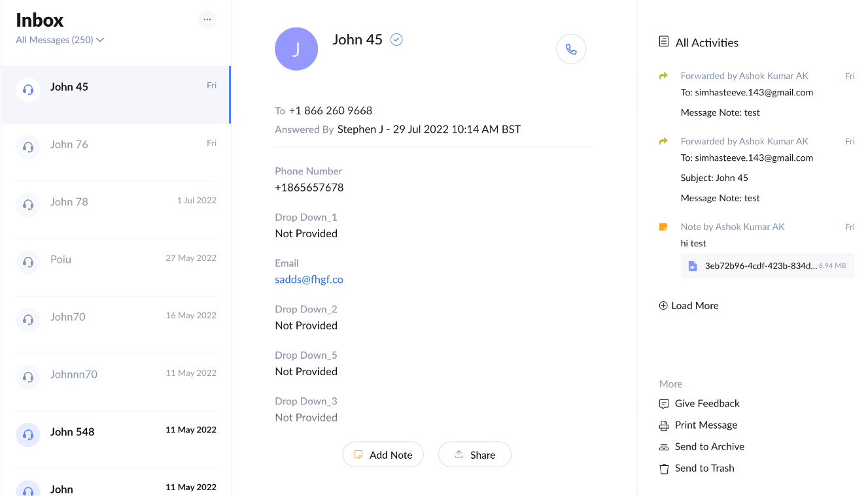Click the printer icon beside Print Message
The image size is (868, 496).
[x=663, y=425]
